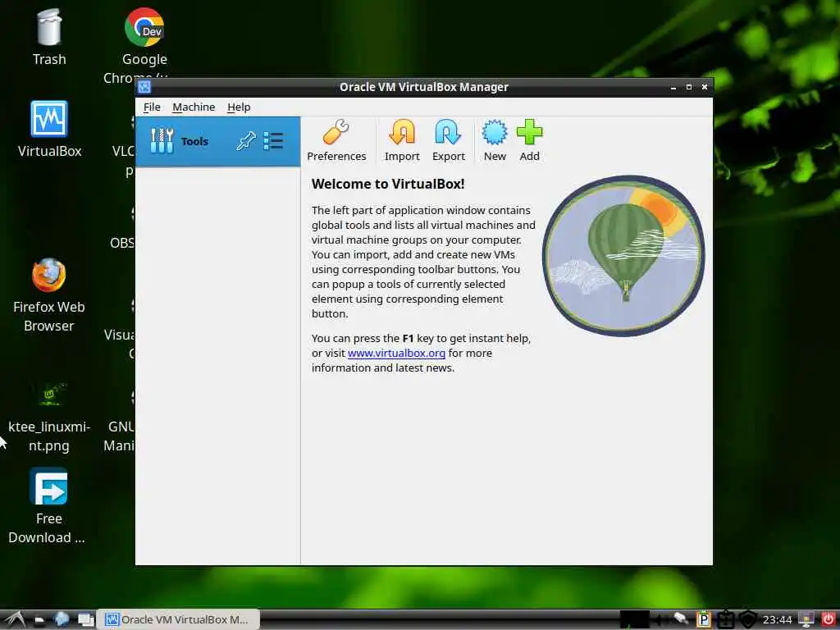Minimize the VirtualBox Manager window
The height and width of the screenshot is (630, 840).
[x=673, y=87]
